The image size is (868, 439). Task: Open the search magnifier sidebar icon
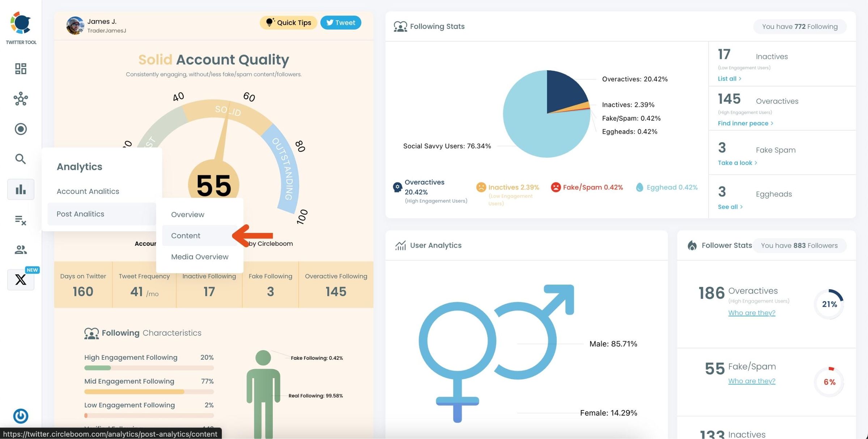pos(21,159)
